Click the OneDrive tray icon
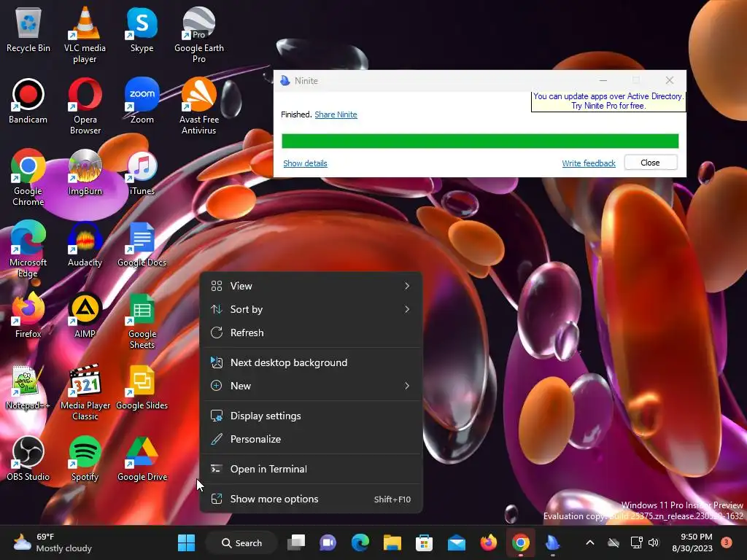The image size is (747, 560). pyautogui.click(x=614, y=542)
